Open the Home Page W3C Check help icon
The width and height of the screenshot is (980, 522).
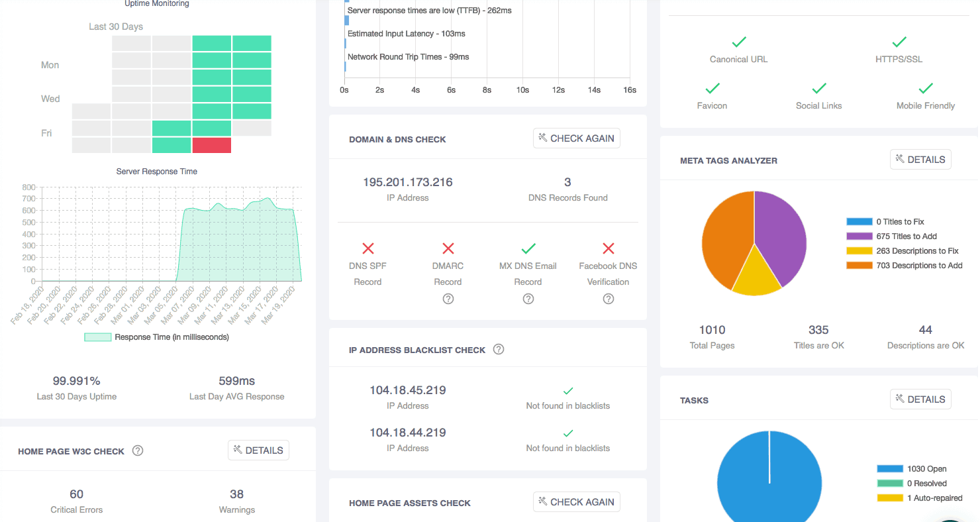pyautogui.click(x=138, y=450)
